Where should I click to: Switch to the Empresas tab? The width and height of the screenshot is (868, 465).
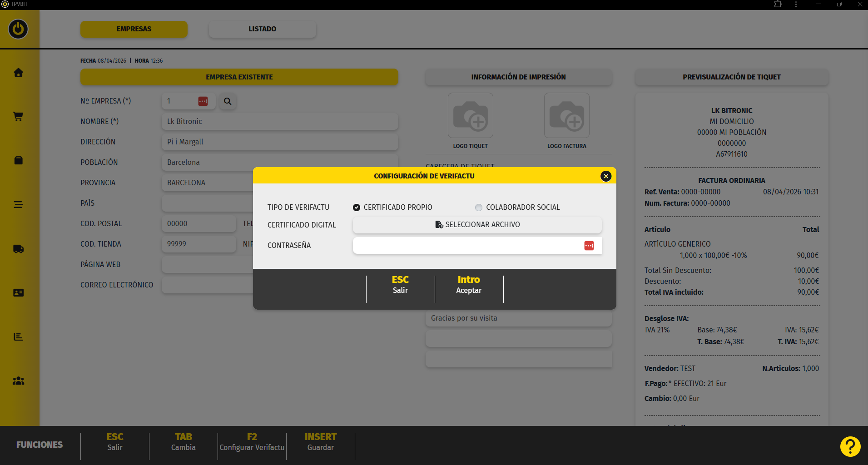(134, 29)
